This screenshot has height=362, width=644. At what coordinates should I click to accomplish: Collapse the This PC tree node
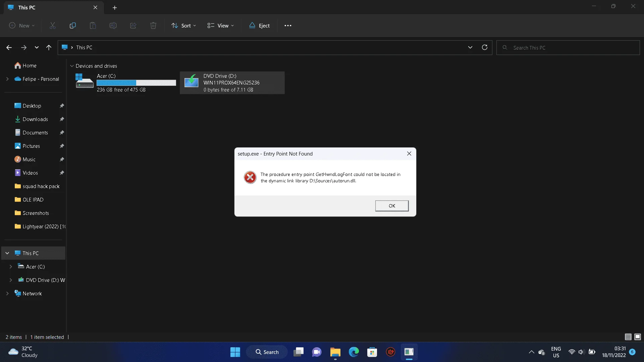coord(7,253)
